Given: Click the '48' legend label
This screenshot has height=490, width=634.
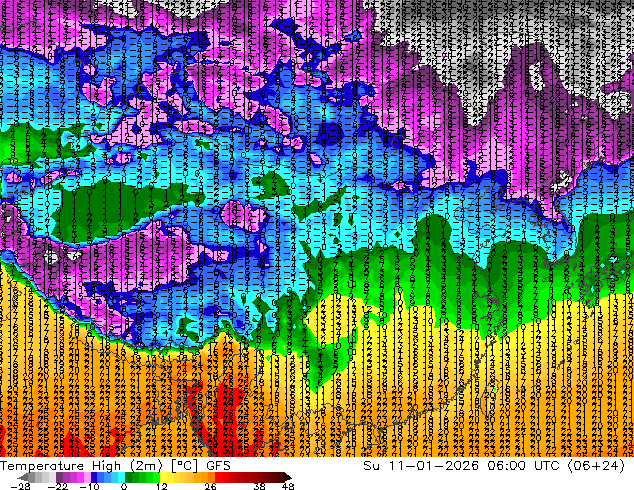Looking at the screenshot, I should pyautogui.click(x=288, y=486).
